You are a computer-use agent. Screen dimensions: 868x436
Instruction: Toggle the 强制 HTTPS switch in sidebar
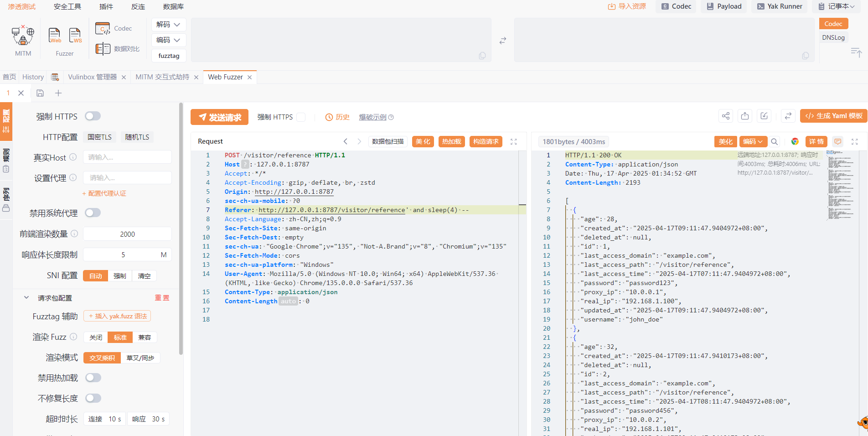[93, 116]
